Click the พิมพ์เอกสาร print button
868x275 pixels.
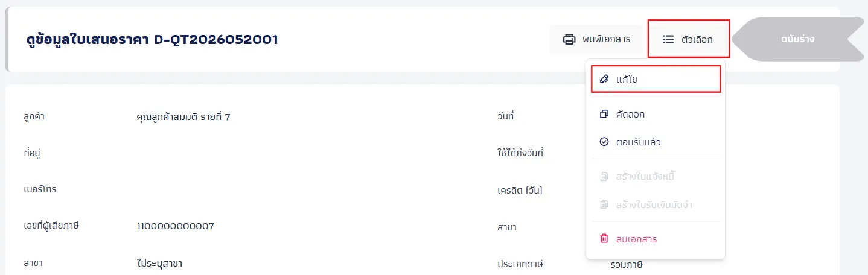click(x=596, y=39)
